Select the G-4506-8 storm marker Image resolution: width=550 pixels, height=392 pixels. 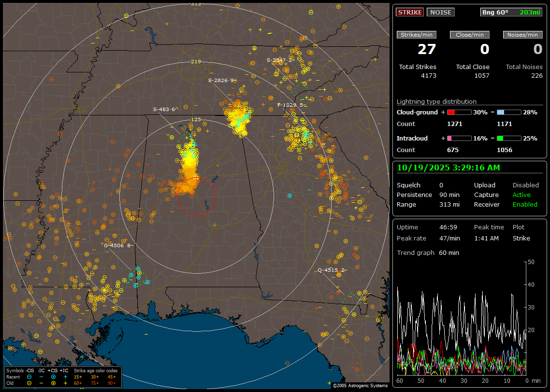pyautogui.click(x=117, y=245)
